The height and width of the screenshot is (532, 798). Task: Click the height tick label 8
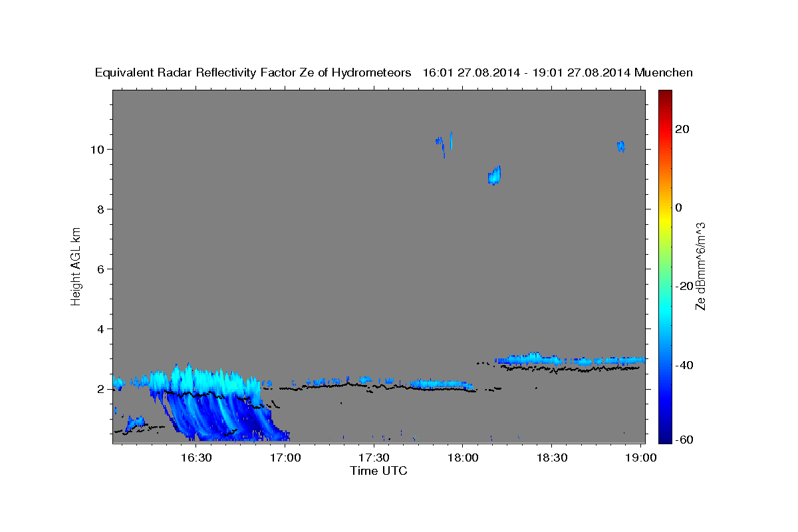tap(101, 209)
